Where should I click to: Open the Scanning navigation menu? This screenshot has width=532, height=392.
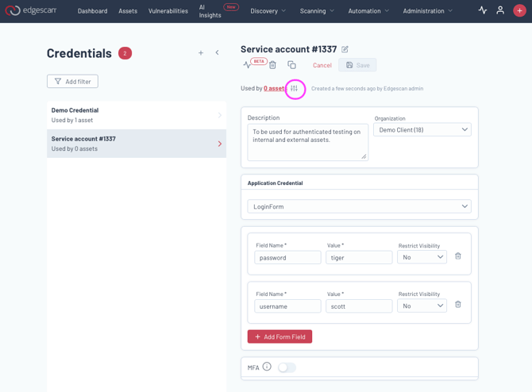point(317,11)
